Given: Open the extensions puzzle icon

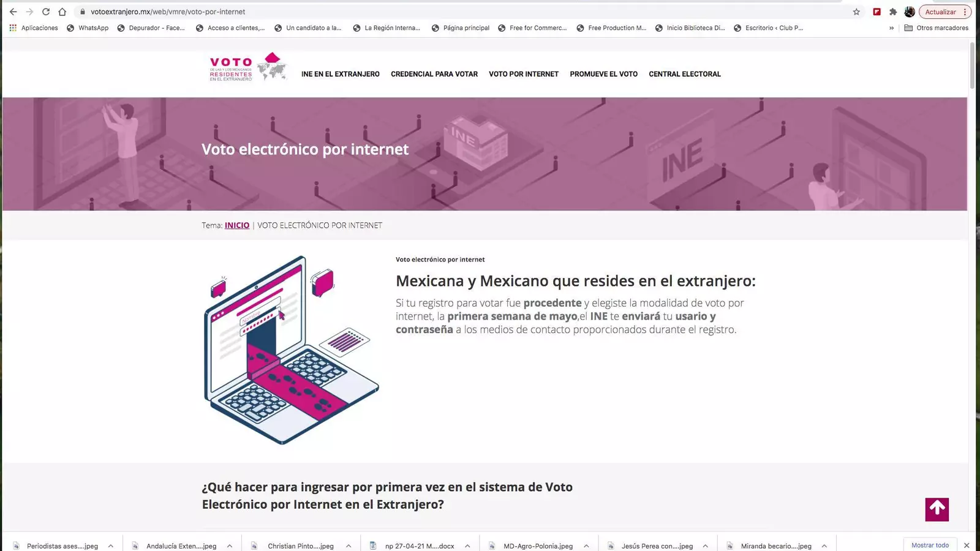Looking at the screenshot, I should tap(893, 12).
